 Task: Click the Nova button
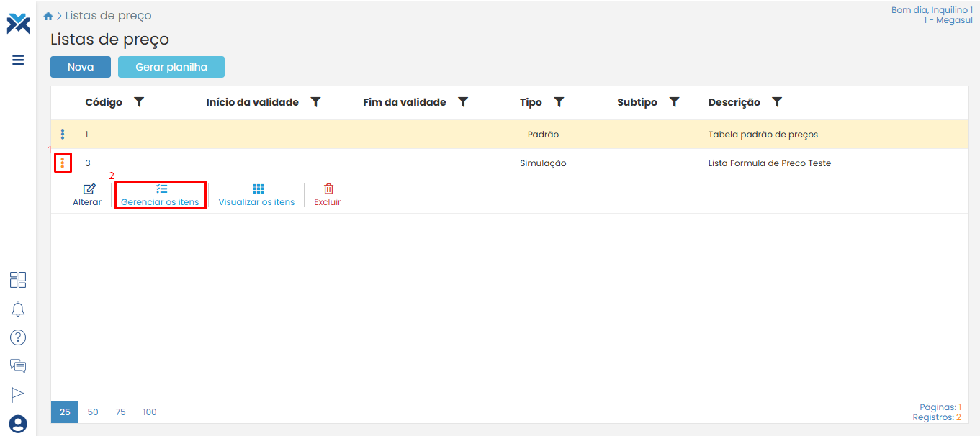point(81,67)
